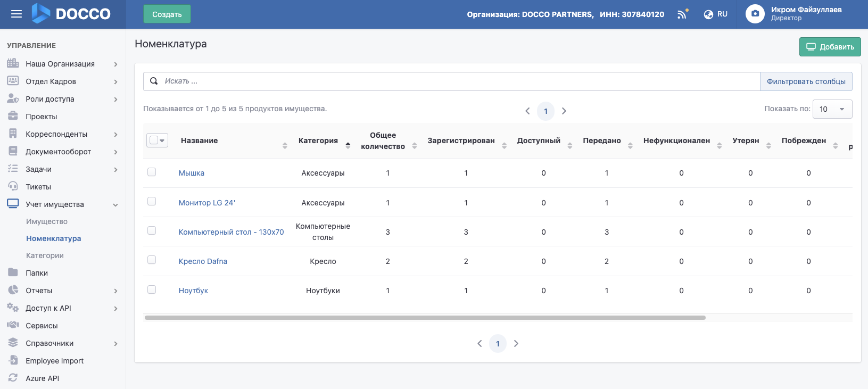Click the Искать search field
The height and width of the screenshot is (389, 868).
click(x=458, y=81)
